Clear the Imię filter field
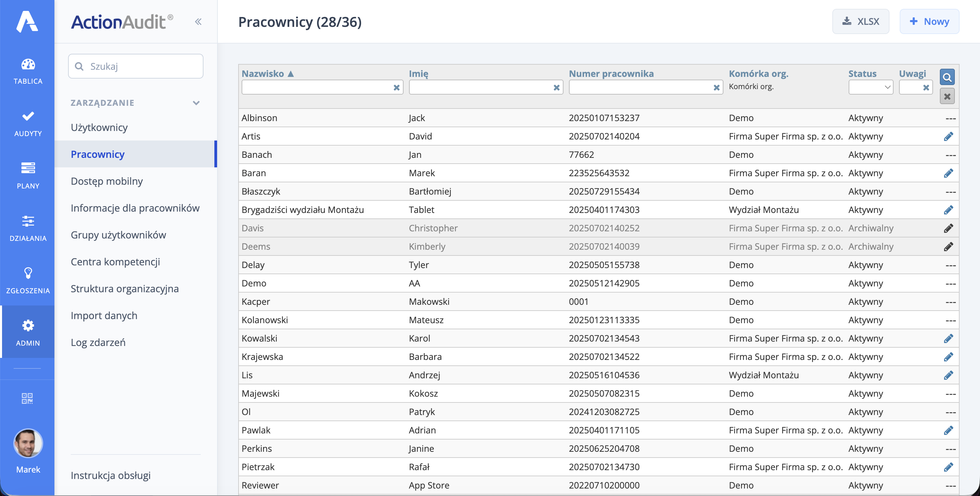The image size is (980, 496). click(557, 88)
